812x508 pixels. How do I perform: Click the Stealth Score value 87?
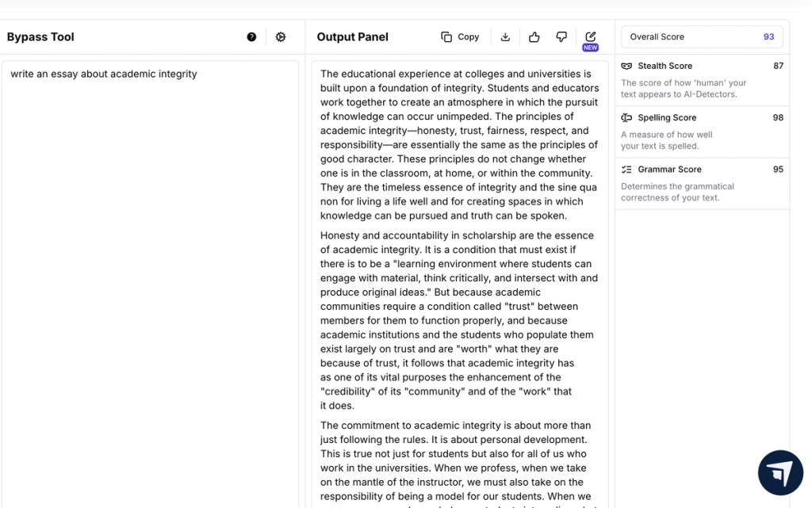[x=778, y=66]
